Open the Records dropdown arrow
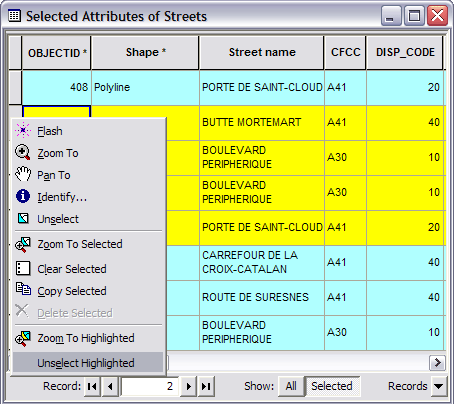The image size is (454, 405). pos(439,386)
